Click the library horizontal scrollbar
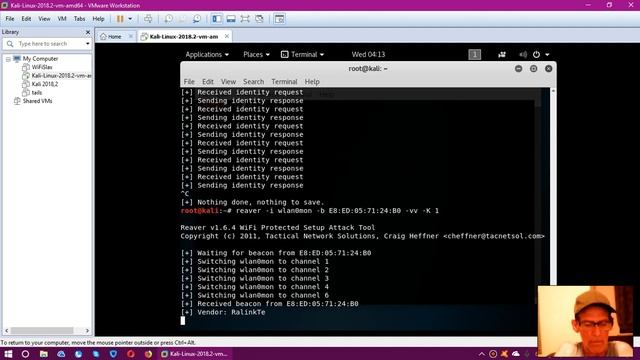This screenshot has width=640, height=360. 42,330
